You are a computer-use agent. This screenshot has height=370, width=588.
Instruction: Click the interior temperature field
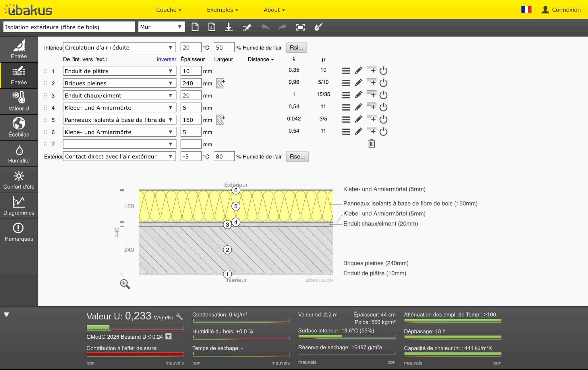(x=191, y=47)
